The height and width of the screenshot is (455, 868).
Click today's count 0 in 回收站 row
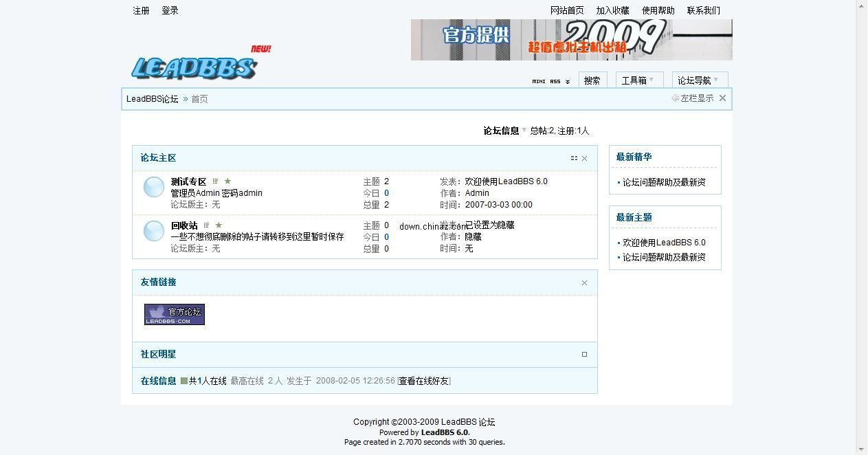pos(386,237)
